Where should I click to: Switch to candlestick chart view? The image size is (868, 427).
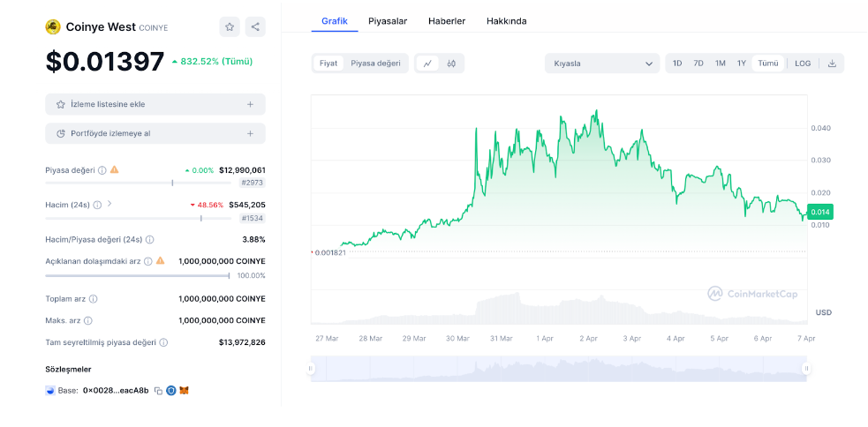[451, 64]
